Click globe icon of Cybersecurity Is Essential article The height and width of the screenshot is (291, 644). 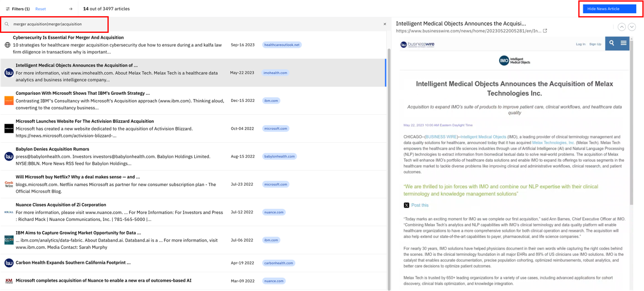point(7,45)
